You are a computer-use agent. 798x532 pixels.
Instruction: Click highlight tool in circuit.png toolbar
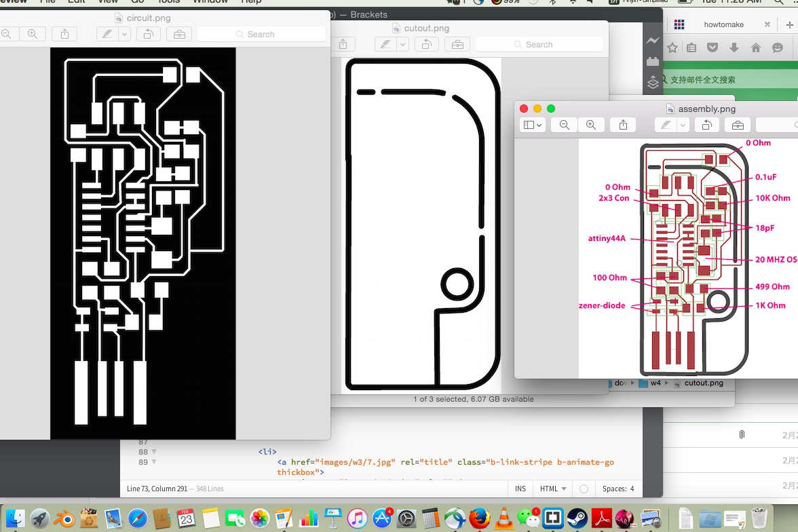point(107,34)
